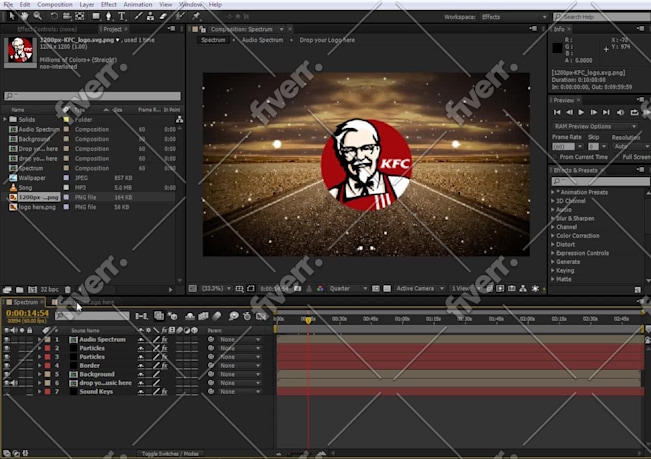Hide the Border layer
651x459 pixels.
tap(7, 366)
